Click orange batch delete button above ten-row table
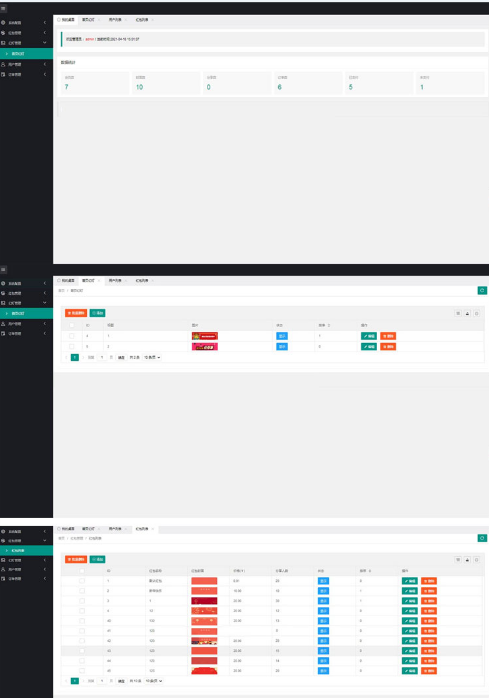 (76, 560)
